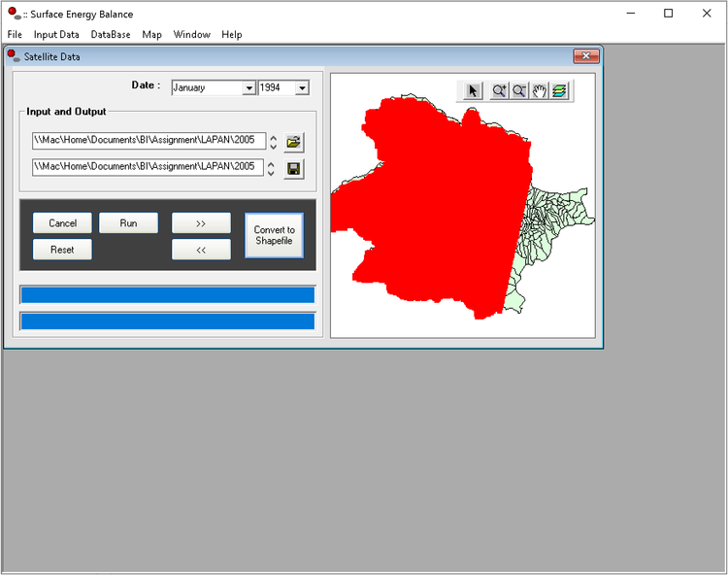Screen dimensions: 728x575
Task: Click the first input file path field
Action: click(x=148, y=141)
